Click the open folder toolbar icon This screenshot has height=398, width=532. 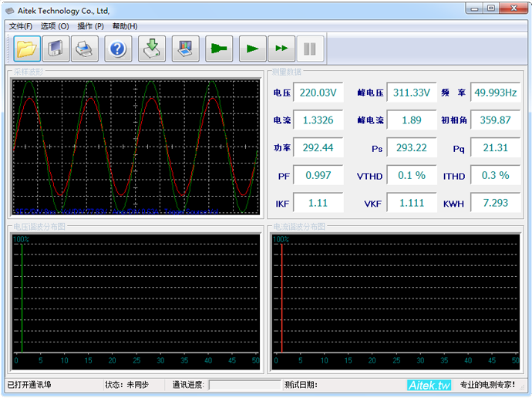27,49
